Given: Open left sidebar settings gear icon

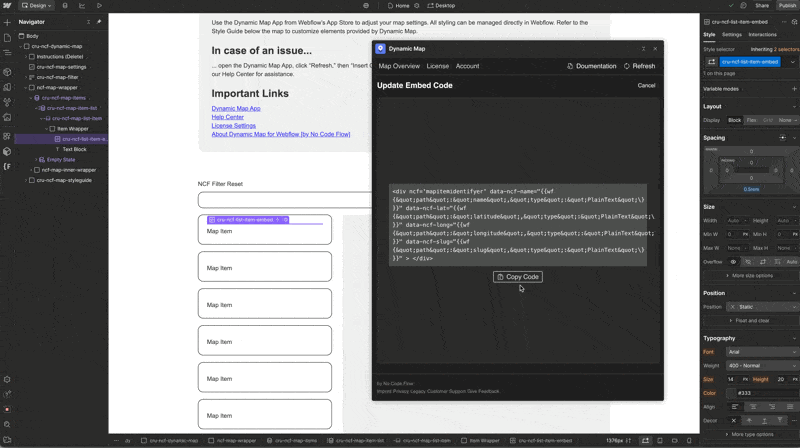Looking at the screenshot, I should (7, 380).
